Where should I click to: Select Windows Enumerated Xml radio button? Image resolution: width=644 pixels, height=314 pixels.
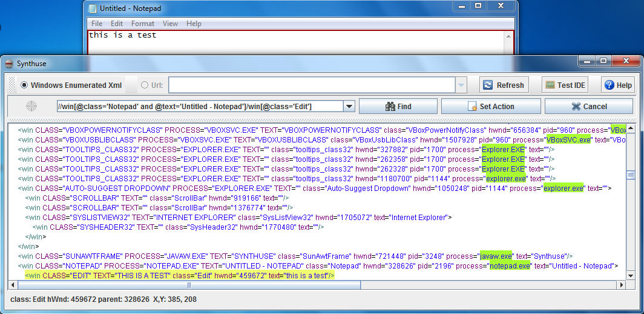tap(24, 85)
